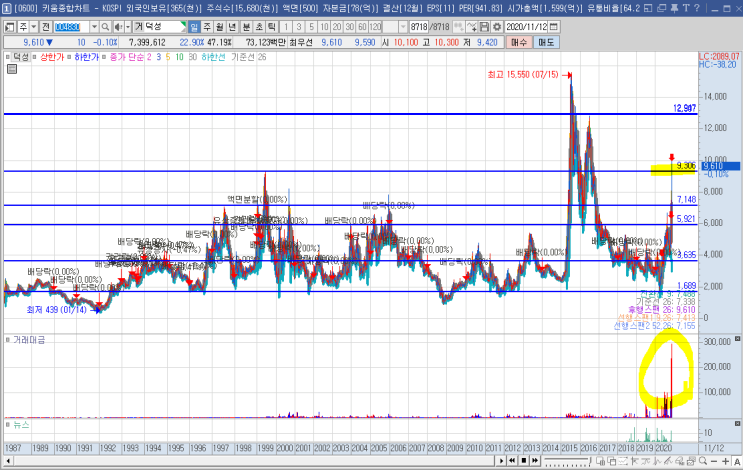743x470 pixels.
Task: Click the copy chart icon in bottom toolbar
Action: (600, 461)
